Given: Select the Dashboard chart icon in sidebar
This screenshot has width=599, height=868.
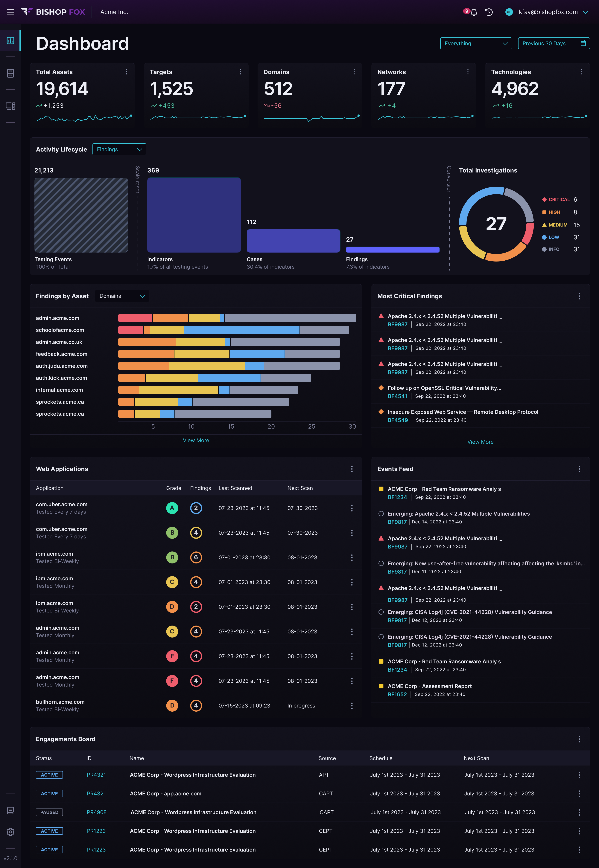Looking at the screenshot, I should tap(10, 41).
